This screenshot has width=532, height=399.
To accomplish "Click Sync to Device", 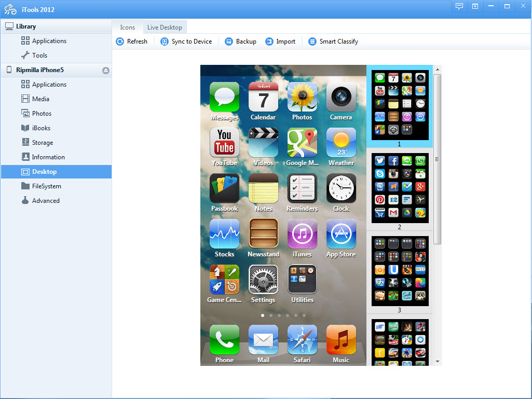I will pyautogui.click(x=186, y=42).
